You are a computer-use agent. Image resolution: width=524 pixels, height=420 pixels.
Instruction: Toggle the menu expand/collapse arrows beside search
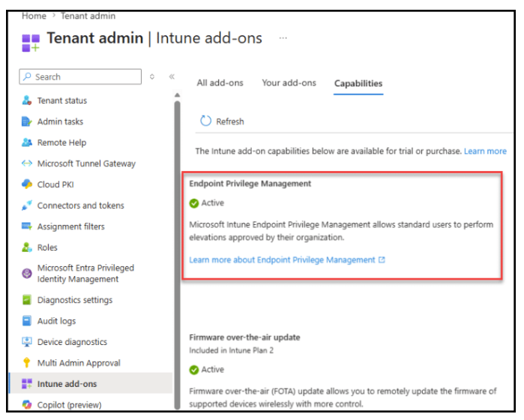(x=152, y=76)
